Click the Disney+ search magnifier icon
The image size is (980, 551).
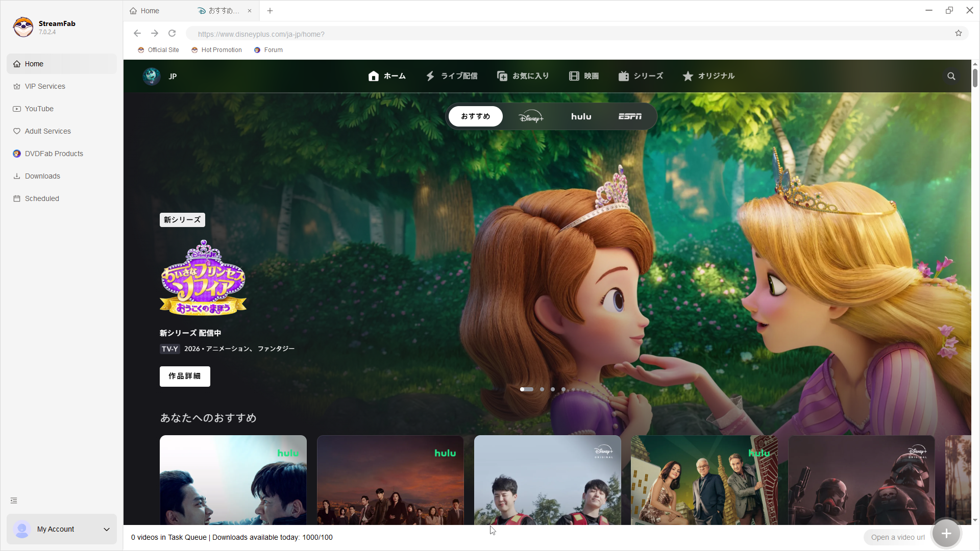point(951,76)
